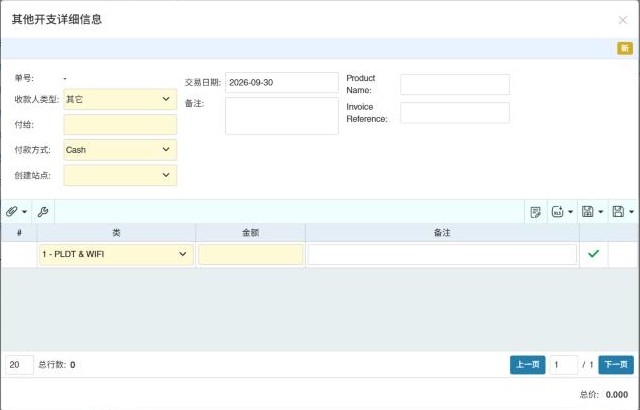
Task: Click the last save floppy icon
Action: point(618,211)
